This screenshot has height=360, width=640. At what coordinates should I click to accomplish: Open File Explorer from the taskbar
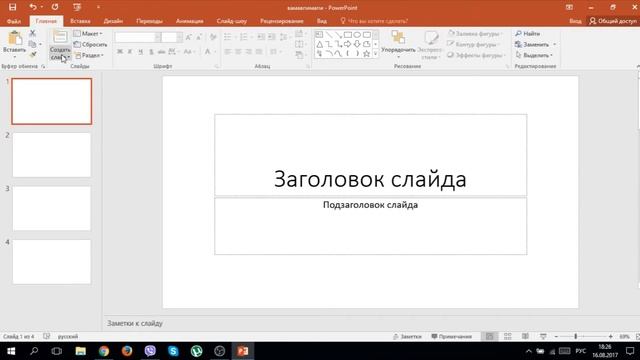point(80,351)
